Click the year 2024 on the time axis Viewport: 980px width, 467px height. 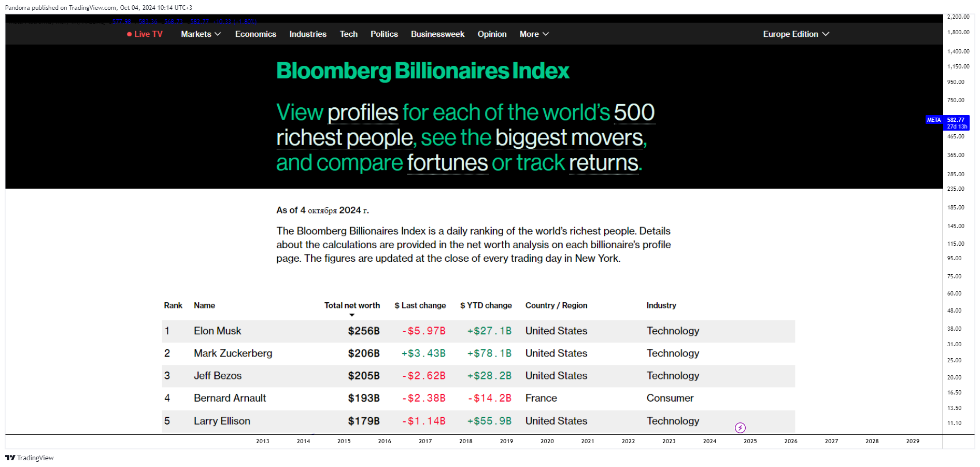click(x=709, y=442)
